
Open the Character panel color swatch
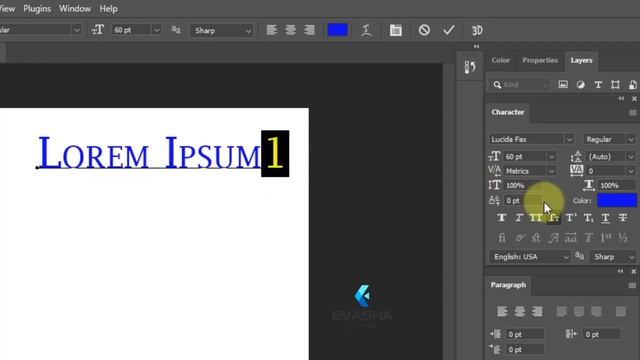click(617, 200)
